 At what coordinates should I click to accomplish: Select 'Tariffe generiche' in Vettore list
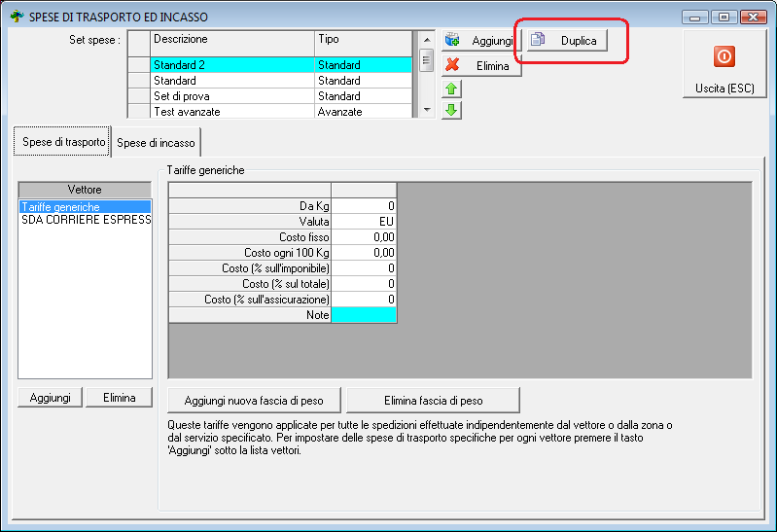[x=86, y=207]
